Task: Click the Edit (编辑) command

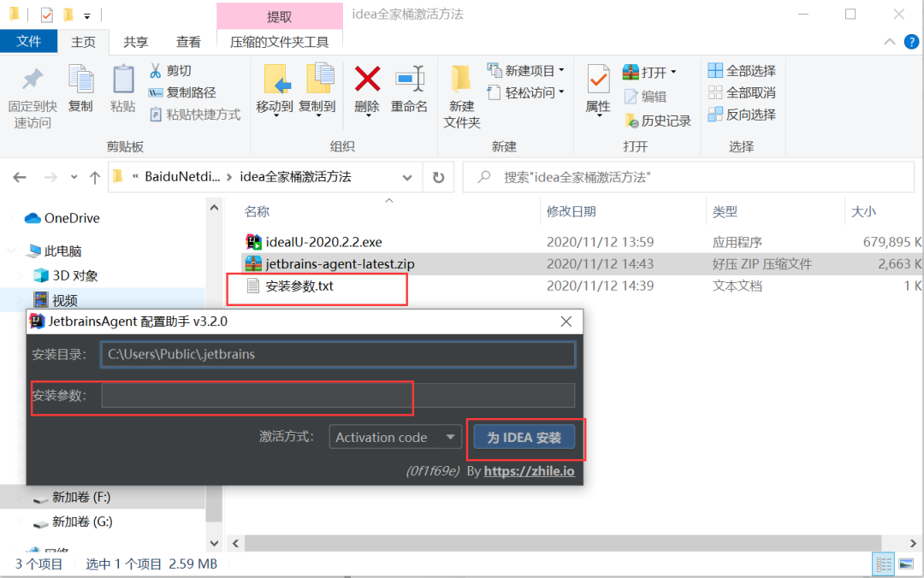Action: tap(645, 97)
